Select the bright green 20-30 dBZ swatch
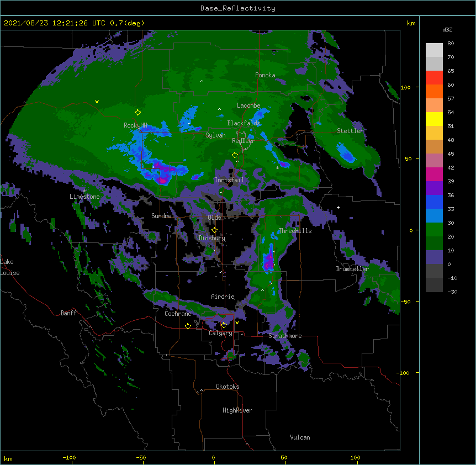The image size is (476, 465). click(434, 230)
